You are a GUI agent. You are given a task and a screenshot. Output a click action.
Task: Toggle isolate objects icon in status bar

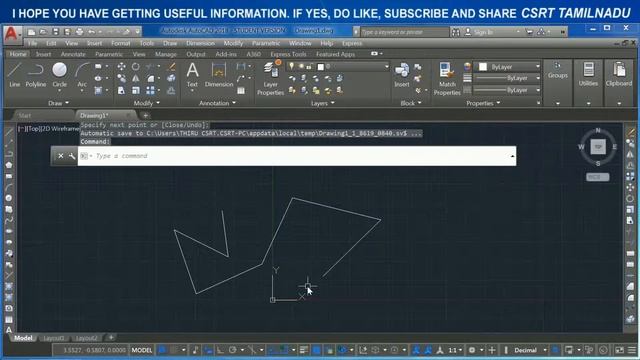point(589,350)
